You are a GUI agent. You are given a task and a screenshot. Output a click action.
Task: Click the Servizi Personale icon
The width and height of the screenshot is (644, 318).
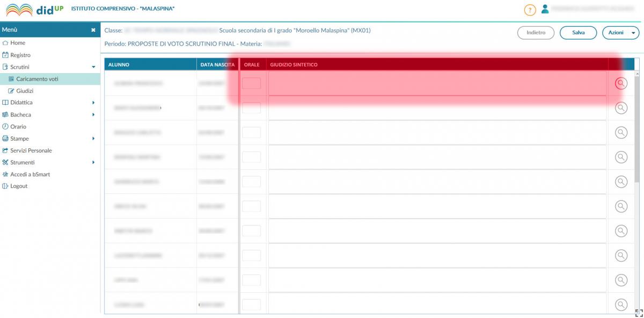pyautogui.click(x=5, y=150)
